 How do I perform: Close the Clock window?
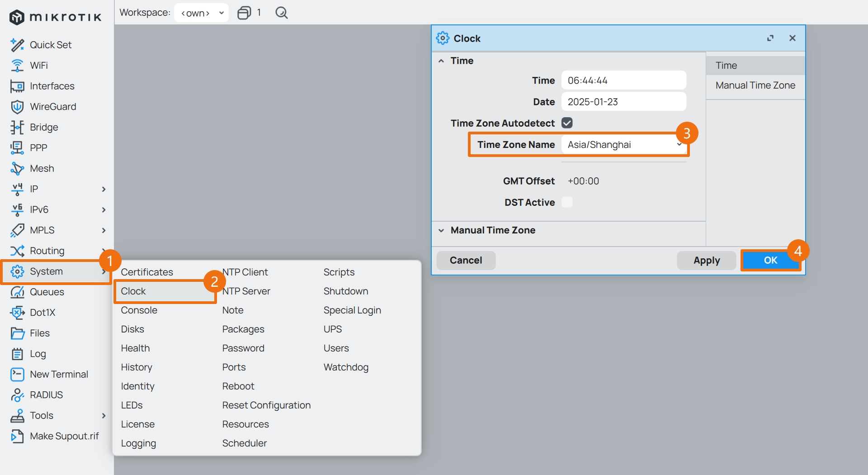tap(793, 38)
